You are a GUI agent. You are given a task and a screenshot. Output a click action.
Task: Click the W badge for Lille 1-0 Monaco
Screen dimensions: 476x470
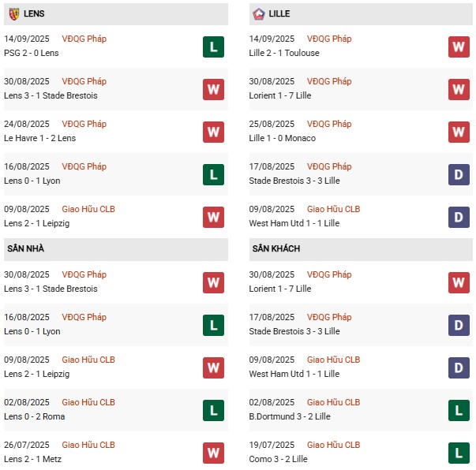click(459, 132)
